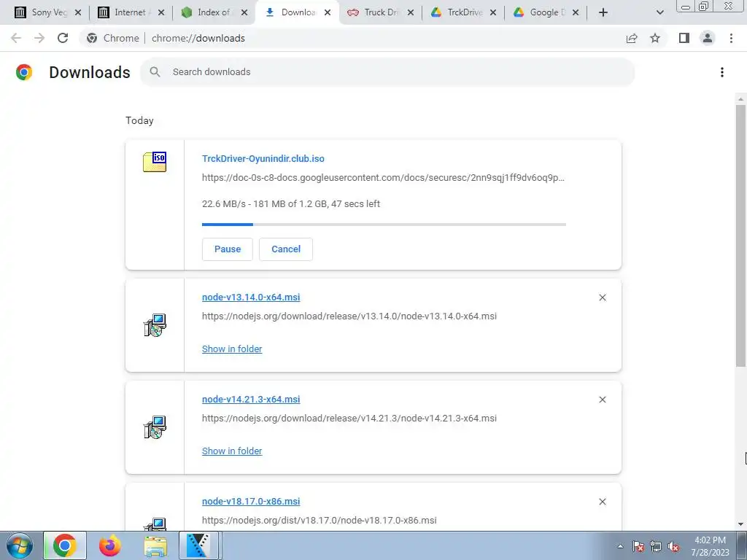Open Chrome's main three-dot menu
The image size is (747, 560).
(731, 38)
